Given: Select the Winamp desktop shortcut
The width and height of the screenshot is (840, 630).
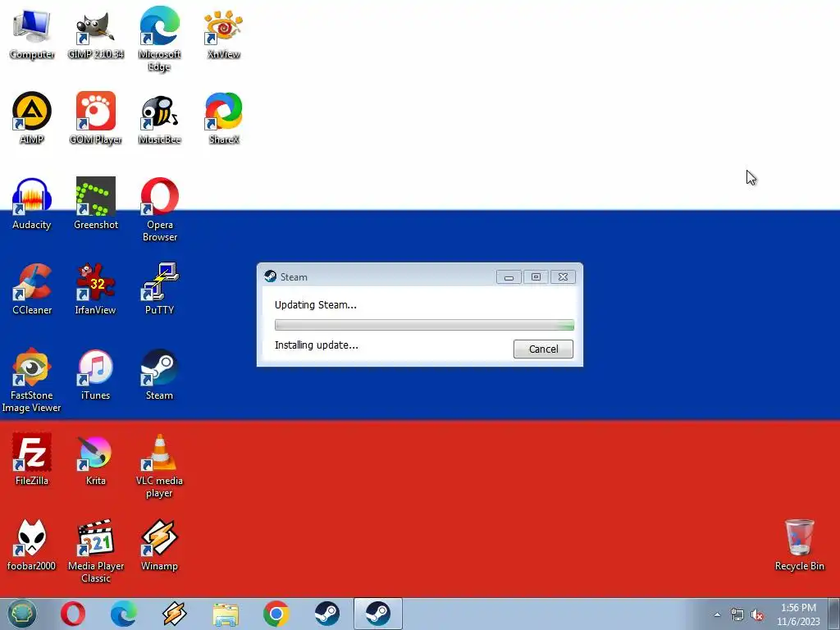Looking at the screenshot, I should coord(159,546).
